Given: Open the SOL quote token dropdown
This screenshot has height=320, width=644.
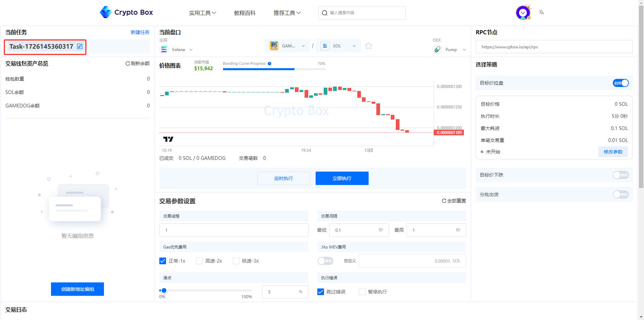Looking at the screenshot, I should [338, 46].
